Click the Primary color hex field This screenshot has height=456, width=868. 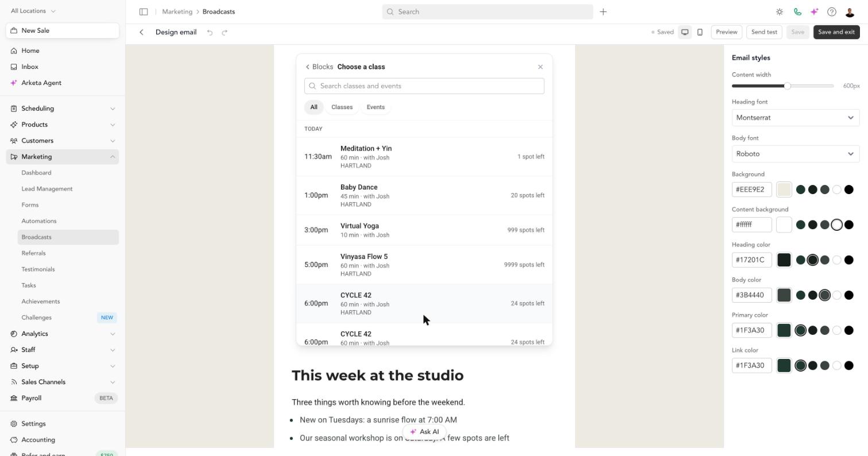click(x=752, y=330)
